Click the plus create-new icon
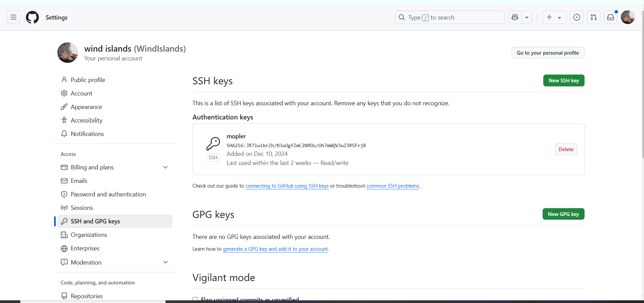644x303 pixels. pos(550,17)
